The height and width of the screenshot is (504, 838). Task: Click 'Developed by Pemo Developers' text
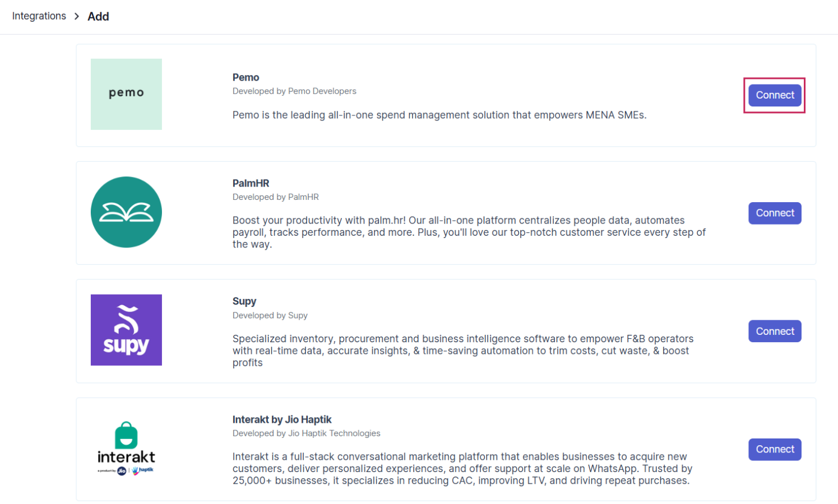[294, 91]
